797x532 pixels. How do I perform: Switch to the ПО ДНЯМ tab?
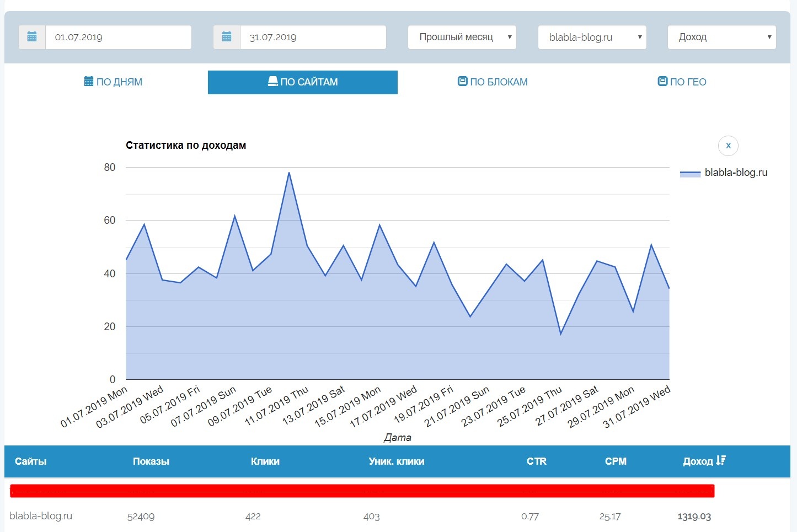[x=113, y=82]
